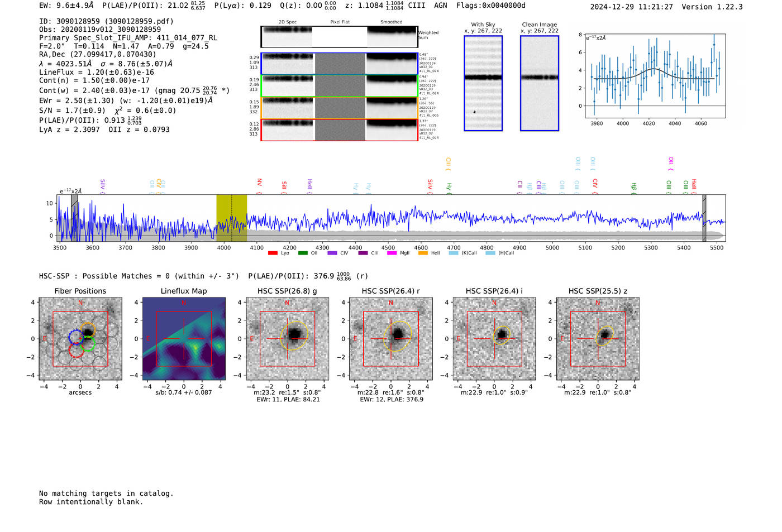Click the Fiber Positions cutout image
The width and height of the screenshot is (782, 532).
click(x=80, y=339)
